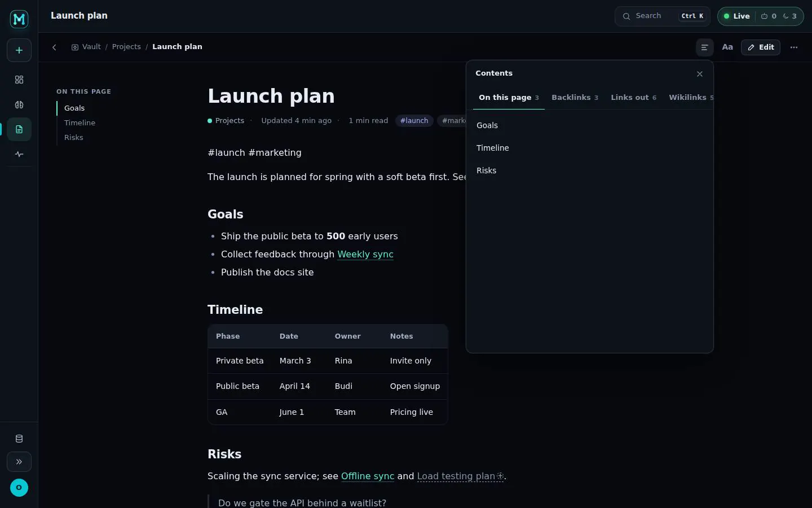Click the Live status indicator

pyautogui.click(x=736, y=16)
